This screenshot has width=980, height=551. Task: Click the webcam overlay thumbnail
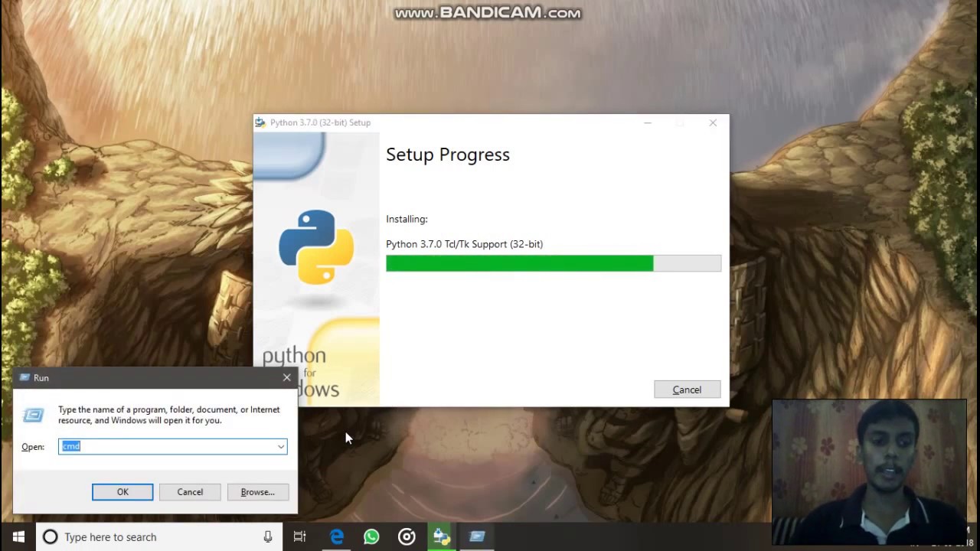click(869, 471)
